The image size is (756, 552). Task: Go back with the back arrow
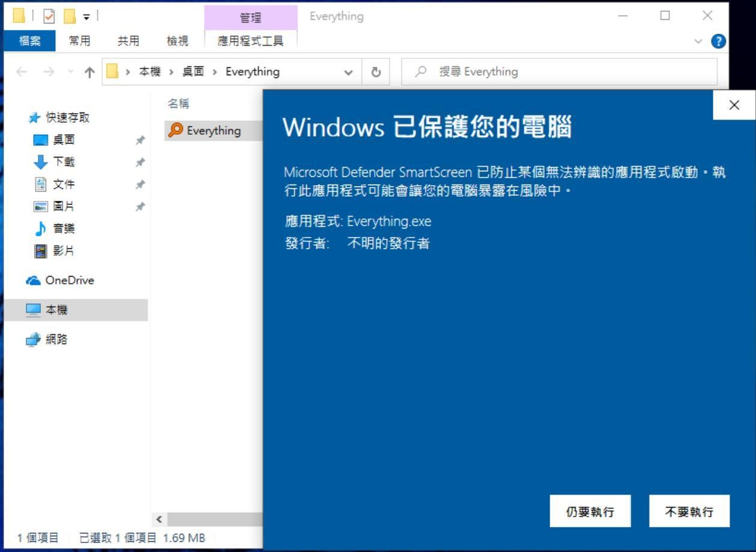[22, 71]
